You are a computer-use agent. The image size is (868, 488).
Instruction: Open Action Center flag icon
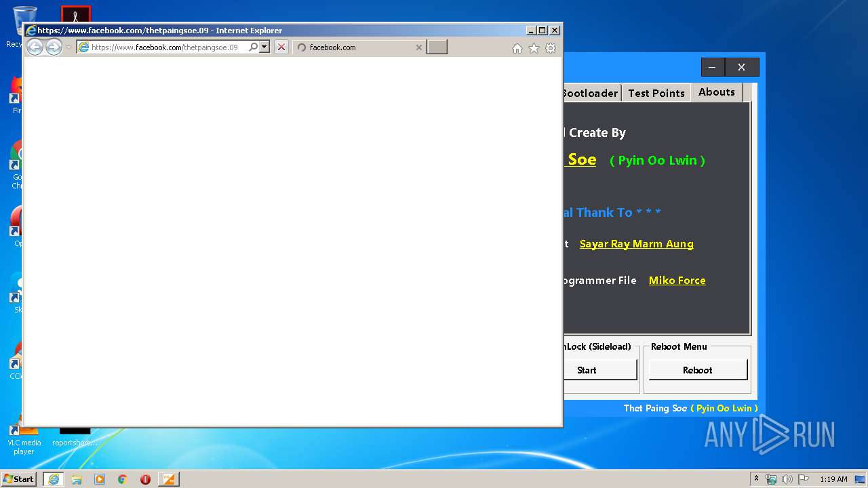tap(804, 479)
